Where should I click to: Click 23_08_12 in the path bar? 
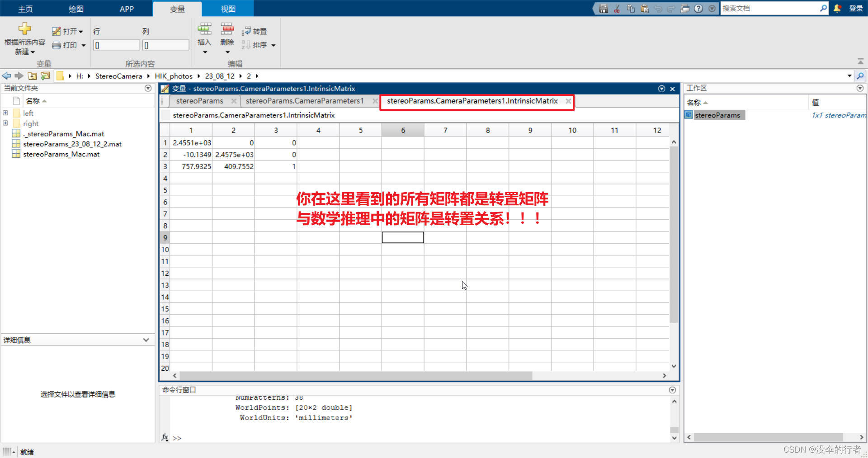(220, 76)
